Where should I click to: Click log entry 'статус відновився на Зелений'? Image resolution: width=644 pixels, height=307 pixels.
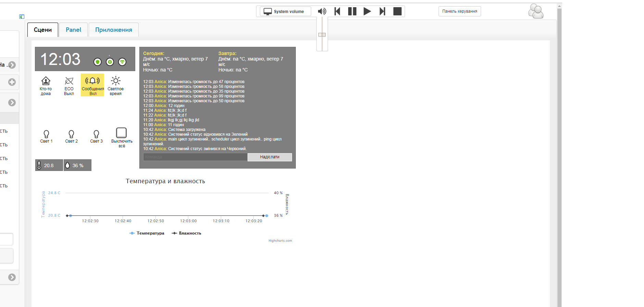195,134
